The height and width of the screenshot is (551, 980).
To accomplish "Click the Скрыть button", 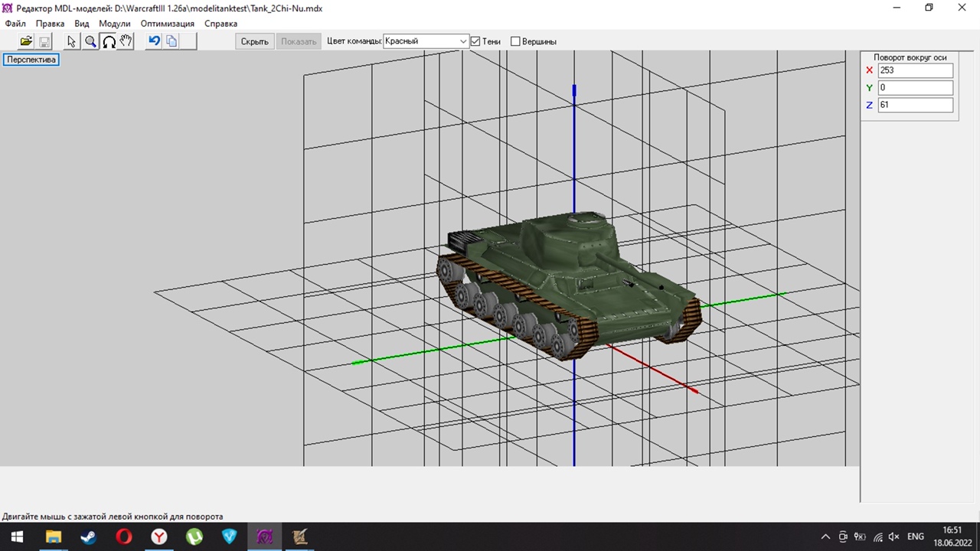I will point(254,41).
